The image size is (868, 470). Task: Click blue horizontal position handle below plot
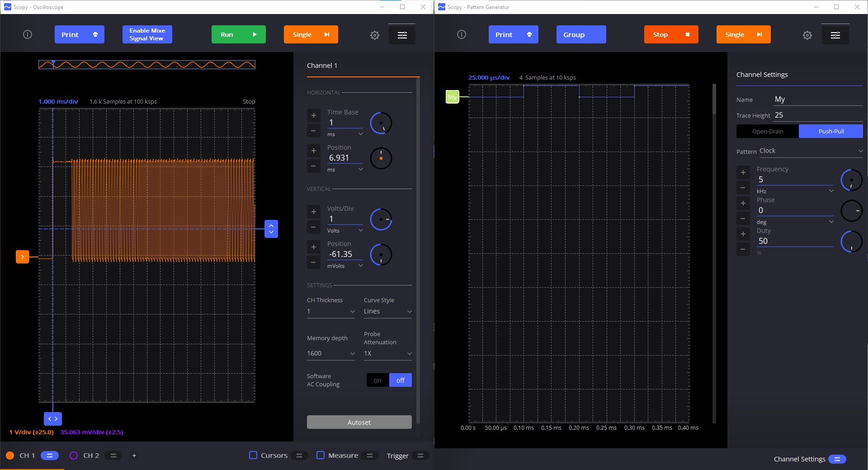53,419
